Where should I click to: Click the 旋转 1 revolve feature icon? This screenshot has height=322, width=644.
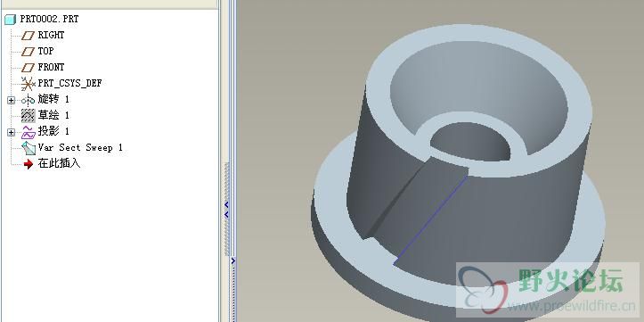point(28,100)
